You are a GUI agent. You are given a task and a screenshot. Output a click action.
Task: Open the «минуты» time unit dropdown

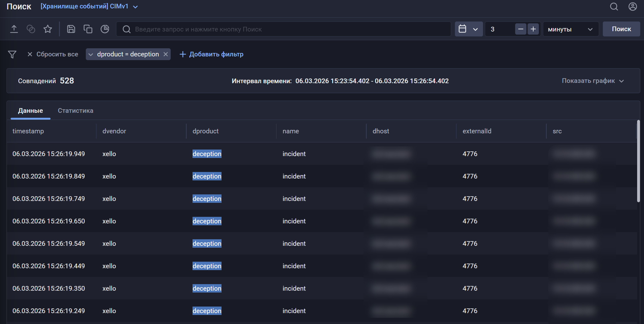pos(570,29)
